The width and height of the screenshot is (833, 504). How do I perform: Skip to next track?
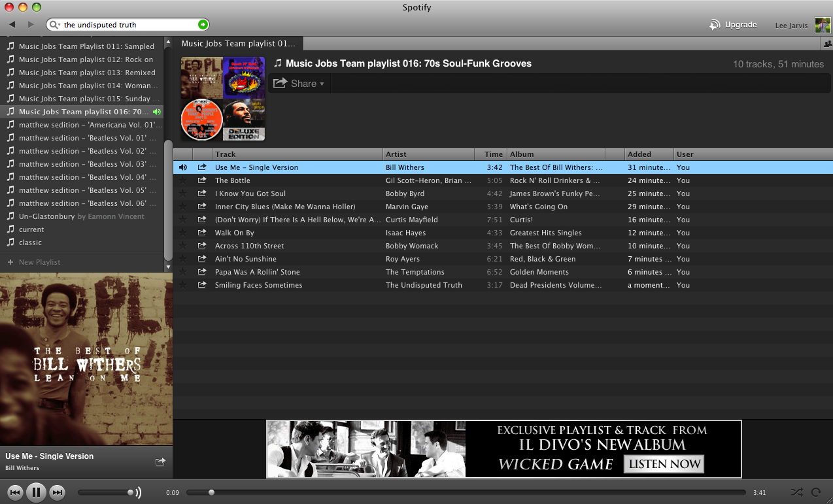coord(58,492)
